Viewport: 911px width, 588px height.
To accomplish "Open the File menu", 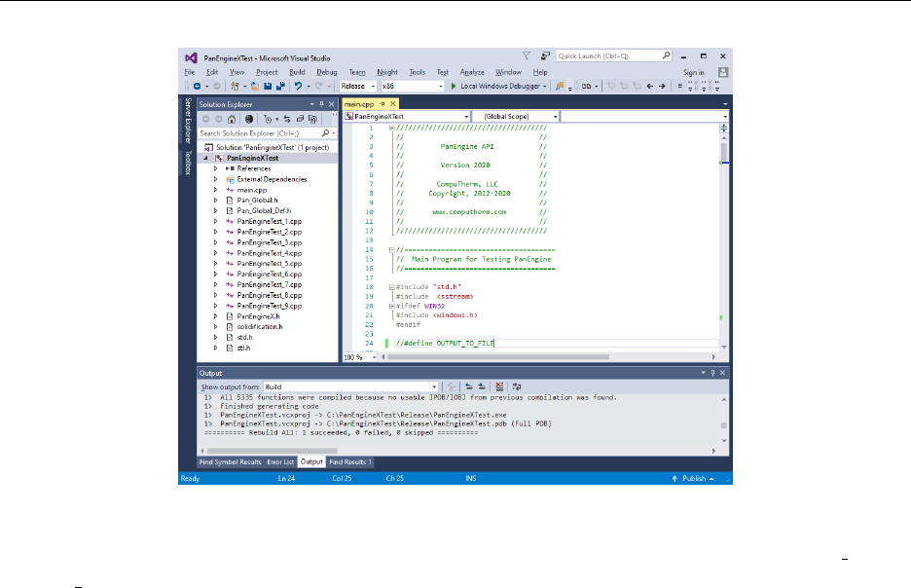I will coord(190,72).
